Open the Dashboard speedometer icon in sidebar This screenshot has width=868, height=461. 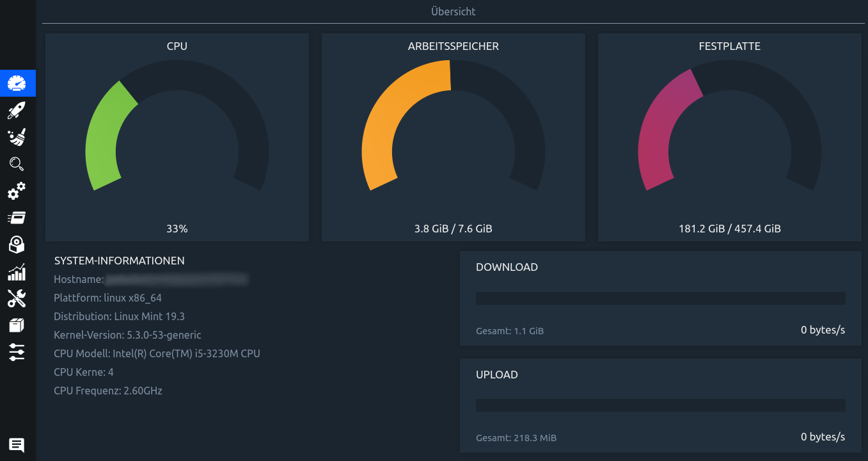[x=17, y=83]
